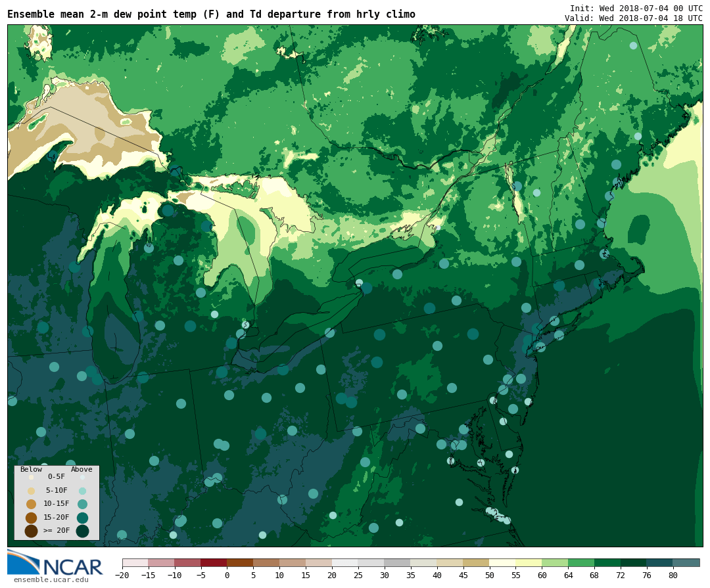Click the colorbar label 20
710x588 pixels.
pos(332,575)
